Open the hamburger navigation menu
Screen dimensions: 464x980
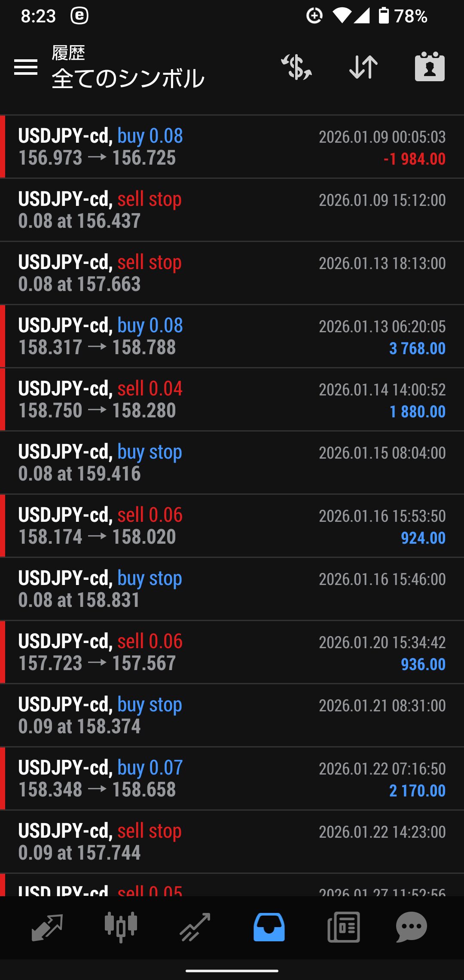click(x=26, y=67)
